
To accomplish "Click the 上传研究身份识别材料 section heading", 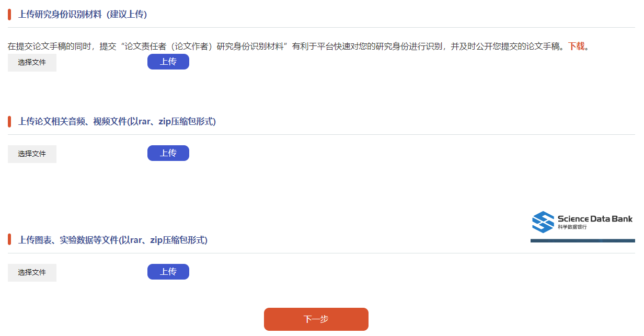I will [82, 15].
